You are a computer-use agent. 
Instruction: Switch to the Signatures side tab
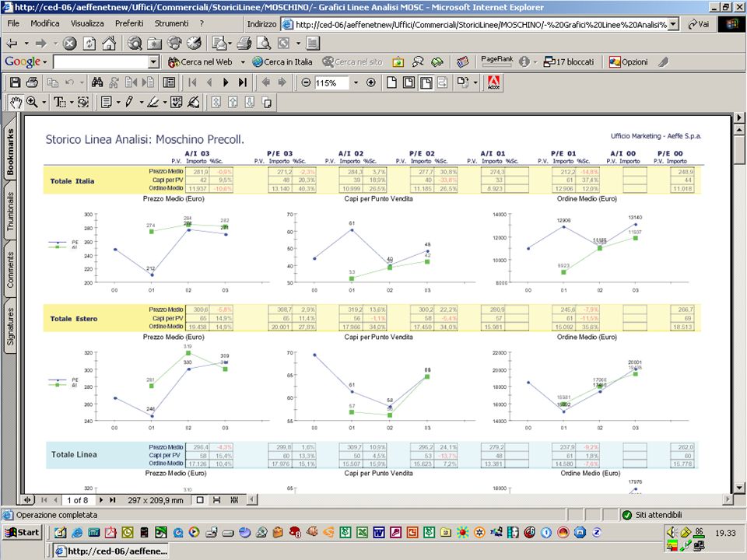[x=10, y=327]
